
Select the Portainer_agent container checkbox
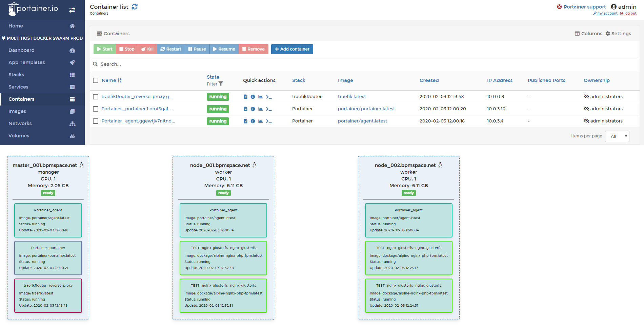pos(96,121)
